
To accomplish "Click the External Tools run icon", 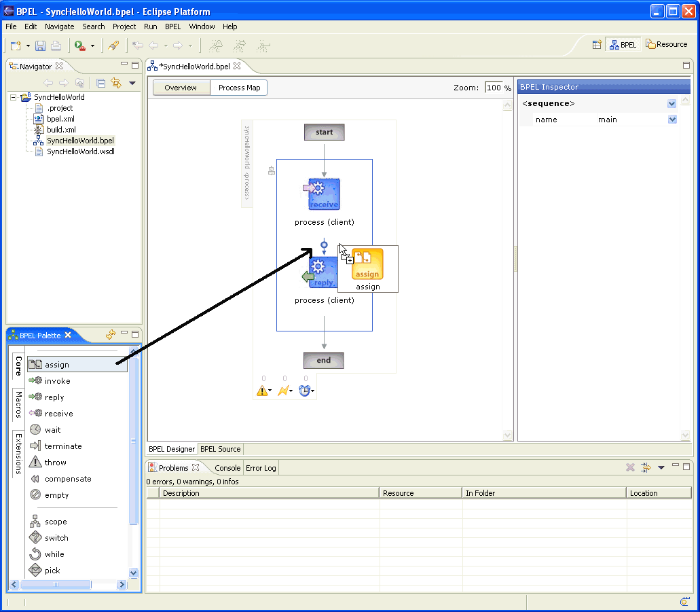I will (x=80, y=46).
